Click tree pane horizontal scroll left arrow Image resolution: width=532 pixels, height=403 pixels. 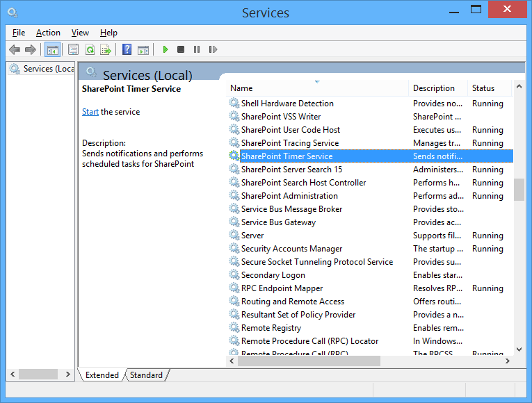(13, 375)
